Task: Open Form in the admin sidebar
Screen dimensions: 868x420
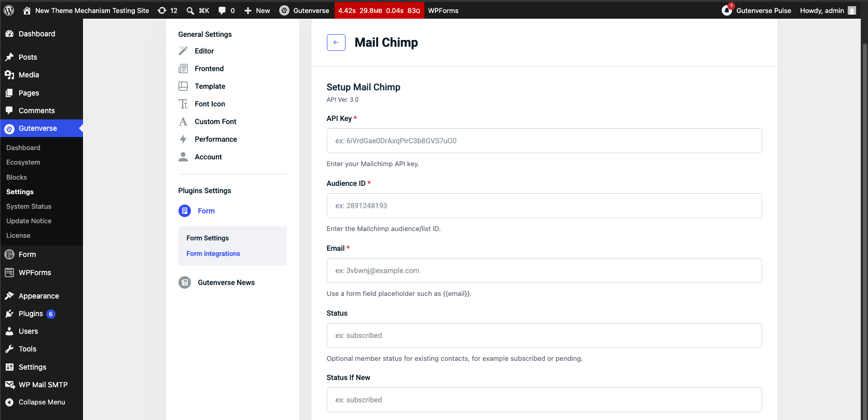Action: click(x=42, y=254)
